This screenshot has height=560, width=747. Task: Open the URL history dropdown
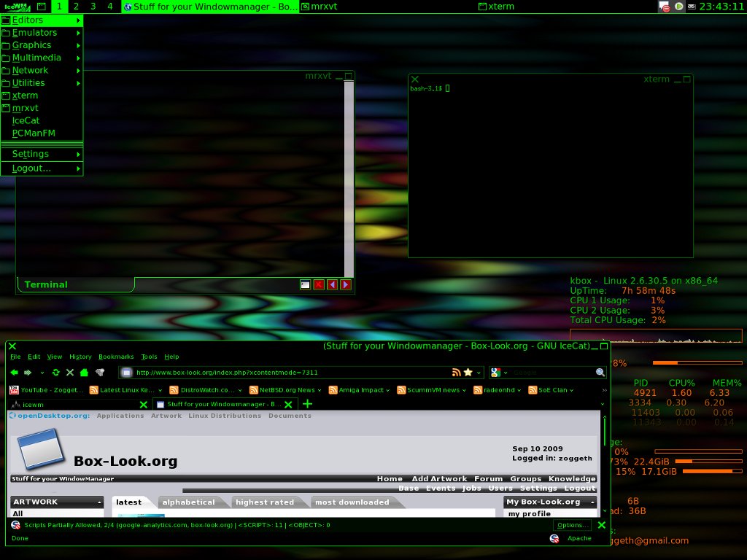pyautogui.click(x=479, y=373)
